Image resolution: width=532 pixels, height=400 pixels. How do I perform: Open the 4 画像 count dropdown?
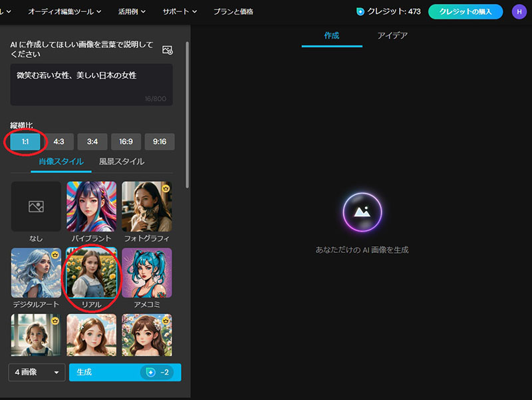click(37, 372)
